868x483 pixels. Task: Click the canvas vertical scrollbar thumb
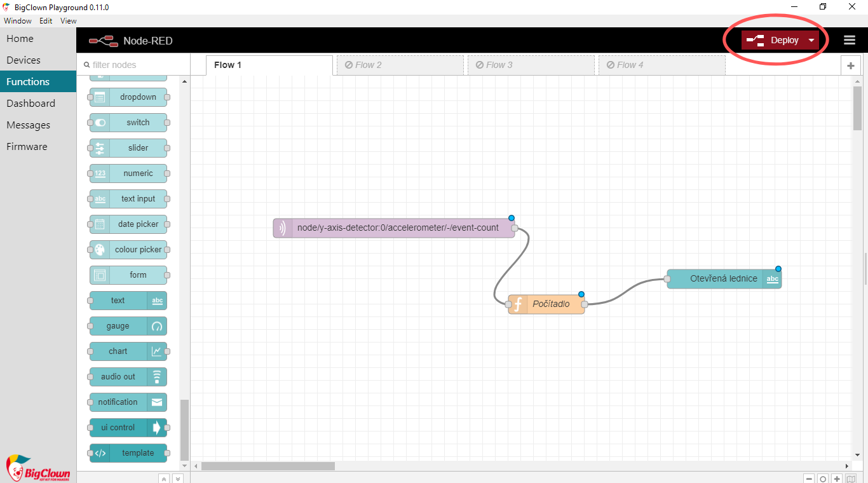click(x=857, y=108)
